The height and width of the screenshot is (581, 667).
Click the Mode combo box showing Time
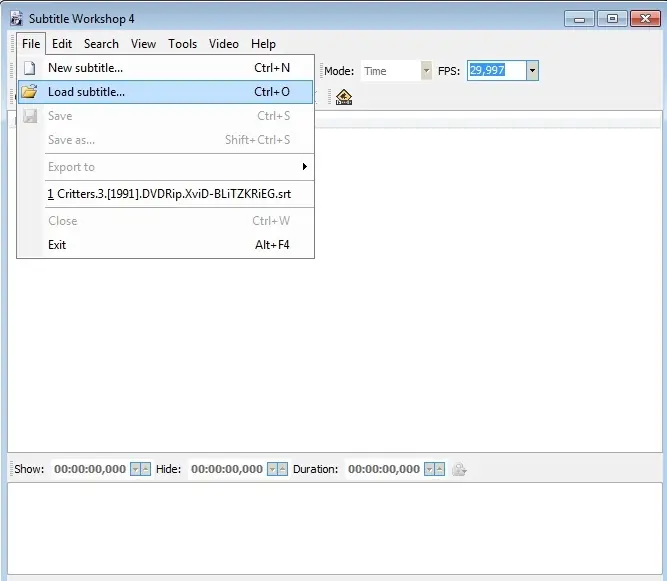(396, 71)
